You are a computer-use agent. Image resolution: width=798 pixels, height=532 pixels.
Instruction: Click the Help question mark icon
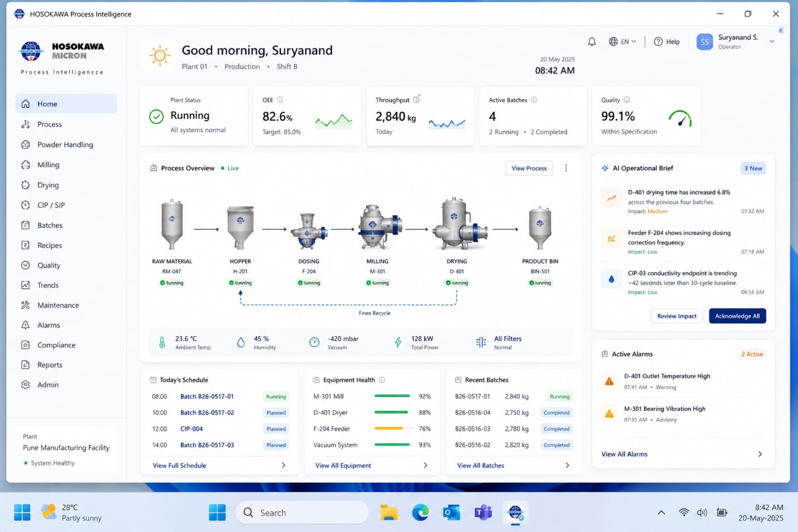(x=658, y=42)
